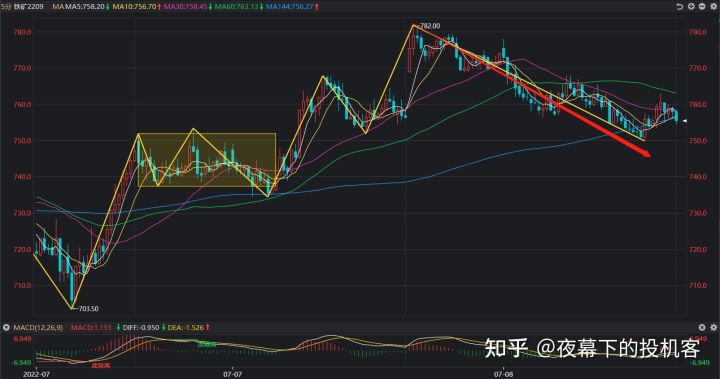Select MA144:756.27 indicator value
The width and height of the screenshot is (720, 379).
289,7
